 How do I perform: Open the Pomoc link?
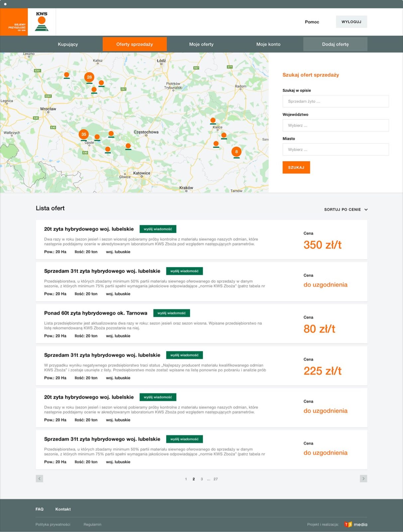pos(312,22)
